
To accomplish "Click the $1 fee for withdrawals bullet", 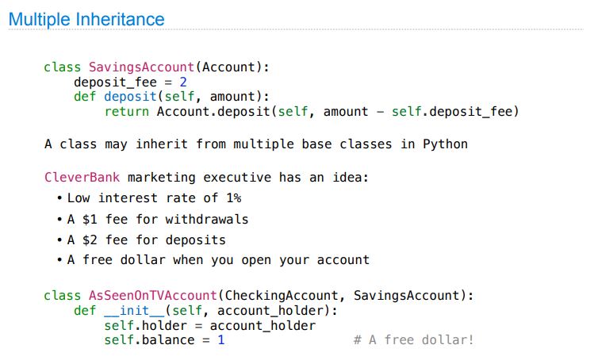I will 158,220.
